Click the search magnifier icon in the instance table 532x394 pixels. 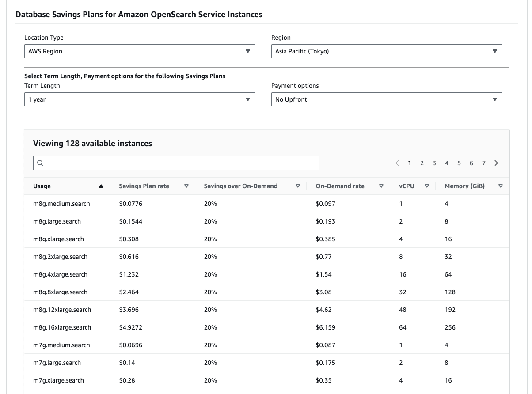pyautogui.click(x=40, y=163)
